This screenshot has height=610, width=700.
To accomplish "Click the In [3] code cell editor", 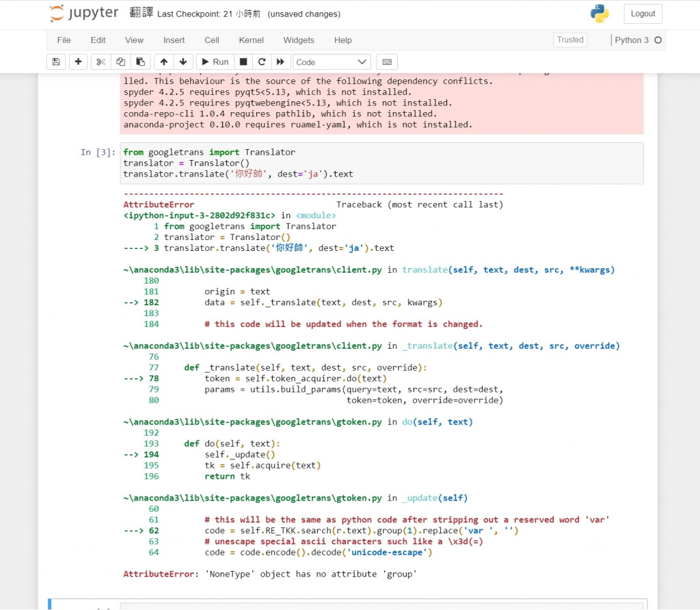I will point(381,163).
